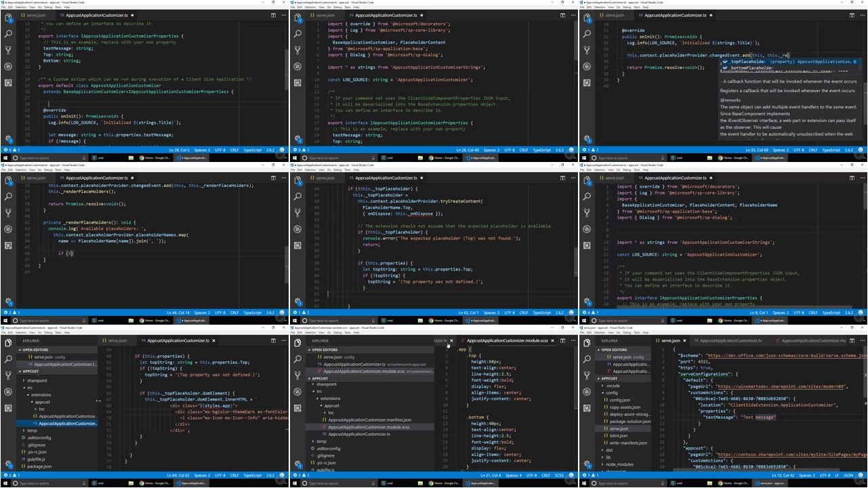Open Source Control icon in serve.json - appcust window
This screenshot has height=488, width=868.
pyautogui.click(x=587, y=375)
